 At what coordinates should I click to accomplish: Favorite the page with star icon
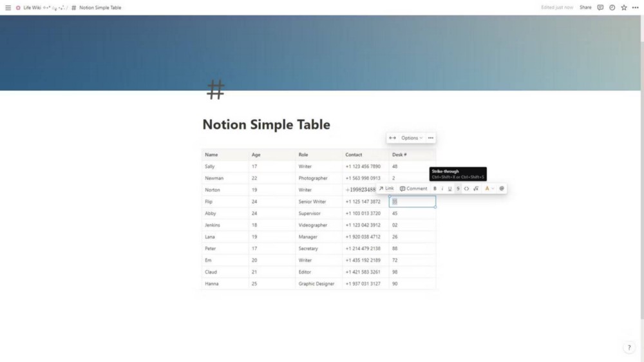click(x=624, y=7)
